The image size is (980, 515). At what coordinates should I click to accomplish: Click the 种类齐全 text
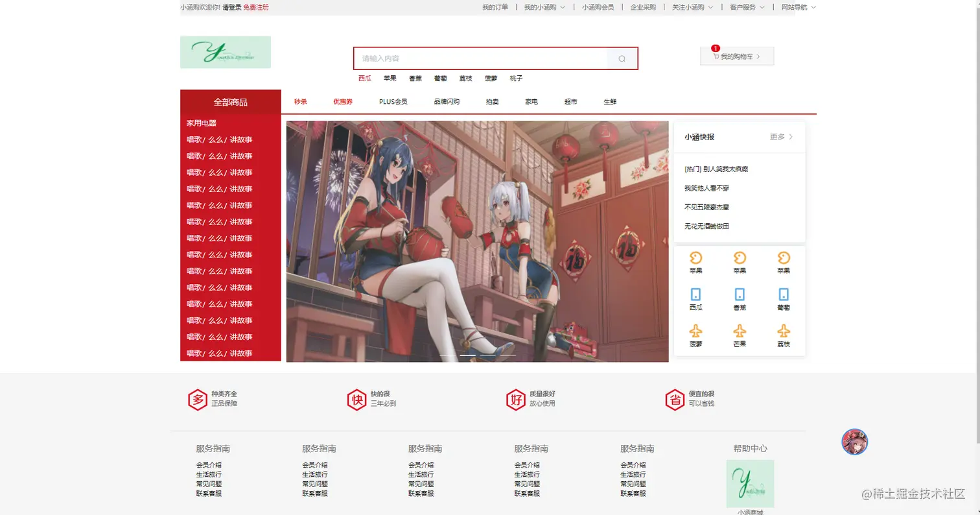coord(224,394)
